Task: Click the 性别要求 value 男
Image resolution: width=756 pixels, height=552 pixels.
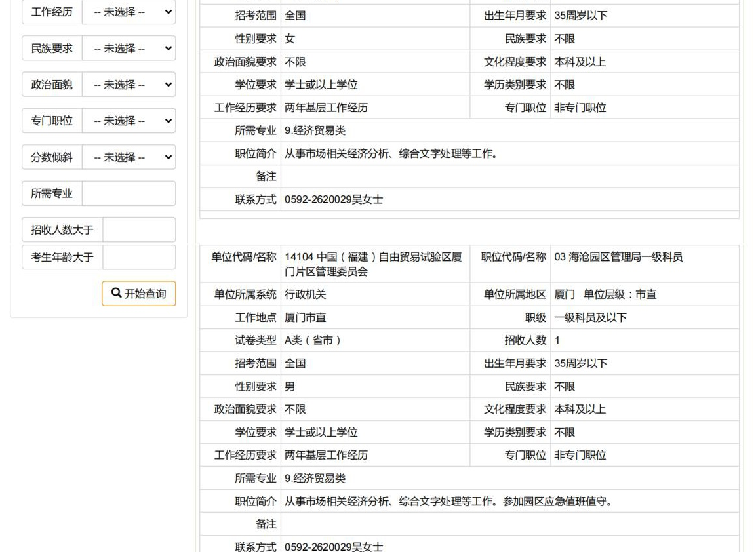Action: tap(289, 386)
